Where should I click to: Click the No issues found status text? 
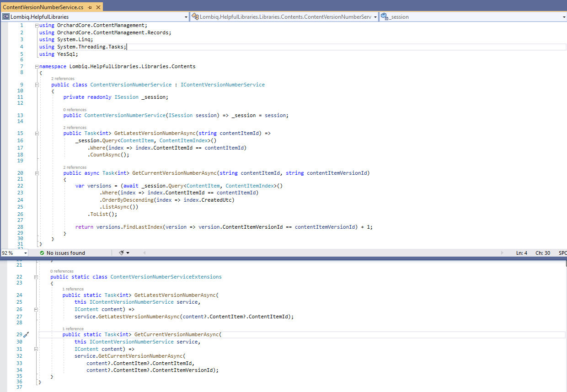[66, 253]
